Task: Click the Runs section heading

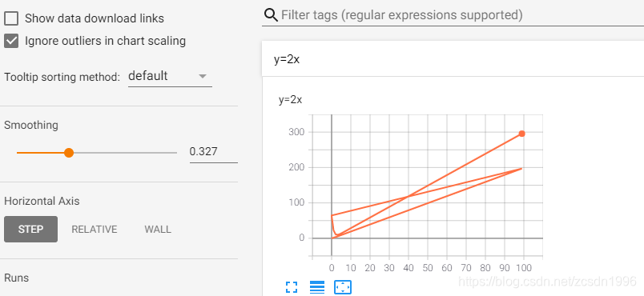Action: [x=17, y=278]
